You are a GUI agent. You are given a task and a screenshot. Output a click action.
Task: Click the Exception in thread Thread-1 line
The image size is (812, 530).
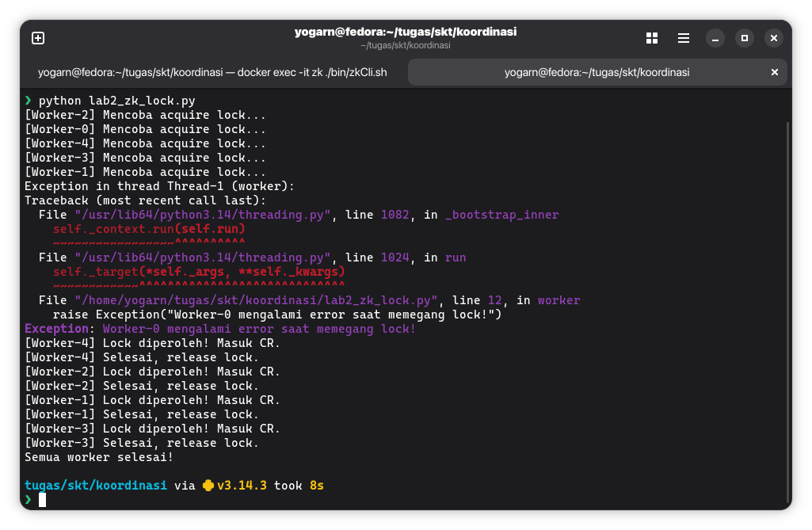[159, 186]
